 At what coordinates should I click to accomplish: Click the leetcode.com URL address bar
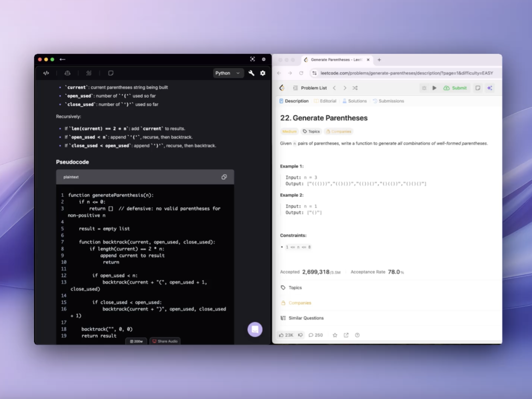pyautogui.click(x=406, y=73)
